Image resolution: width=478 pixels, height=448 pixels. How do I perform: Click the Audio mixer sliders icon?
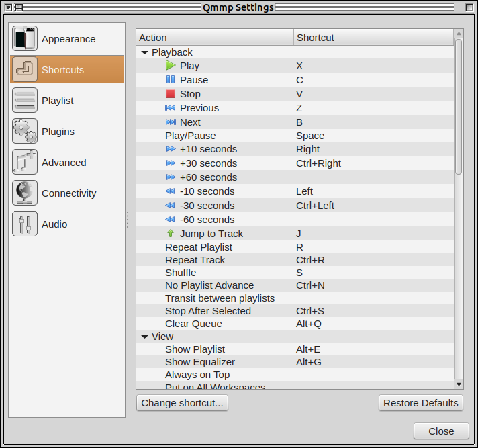(x=25, y=224)
